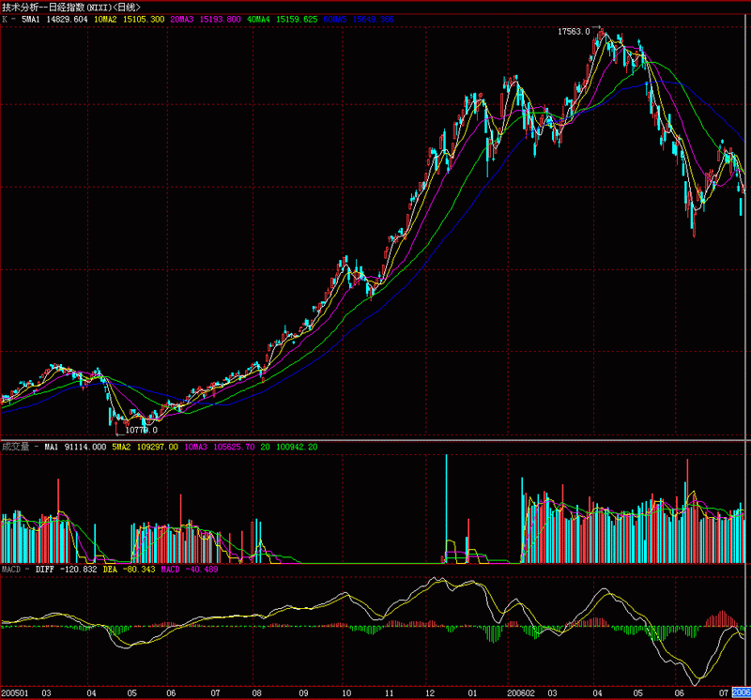The height and width of the screenshot is (700, 751).
Task: Click the MACD panel label at left
Action: [11, 569]
